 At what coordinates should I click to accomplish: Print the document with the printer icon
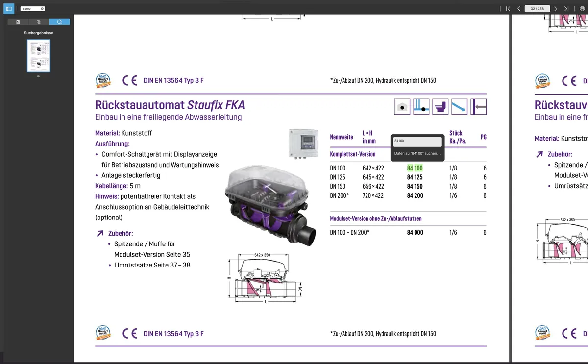582,9
